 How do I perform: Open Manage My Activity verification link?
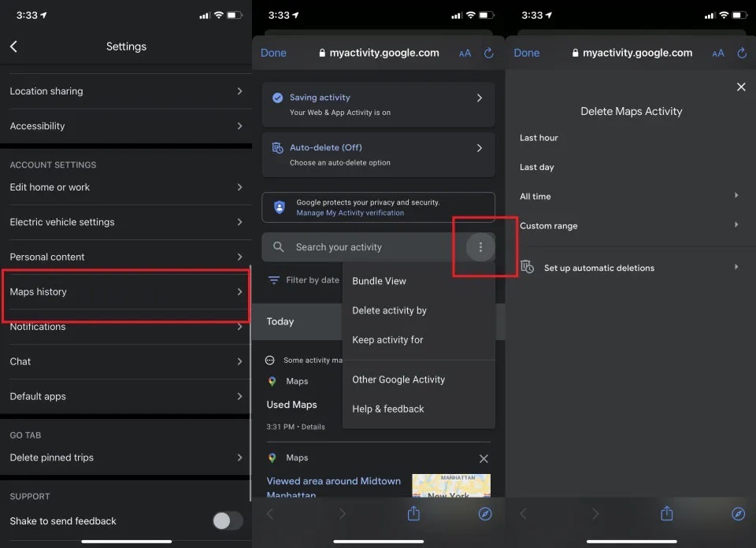[x=350, y=213]
